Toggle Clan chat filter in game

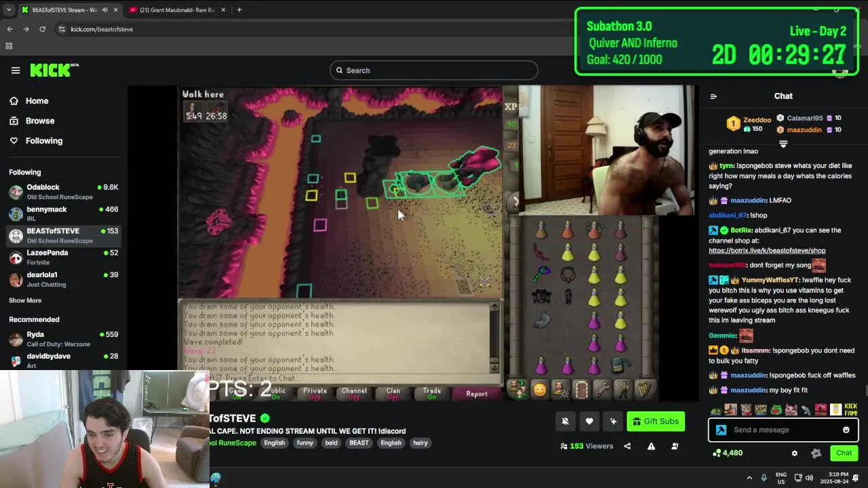393,393
